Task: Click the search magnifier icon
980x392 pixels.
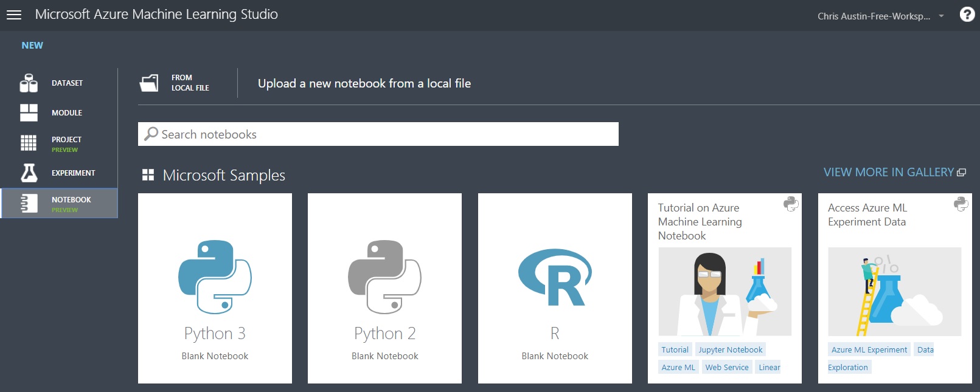Action: [151, 134]
